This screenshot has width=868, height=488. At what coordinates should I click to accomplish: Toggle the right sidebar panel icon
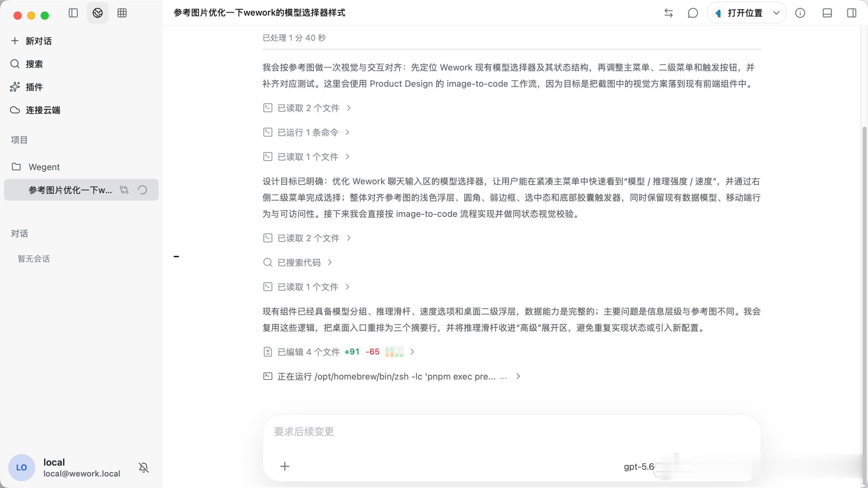pos(852,13)
